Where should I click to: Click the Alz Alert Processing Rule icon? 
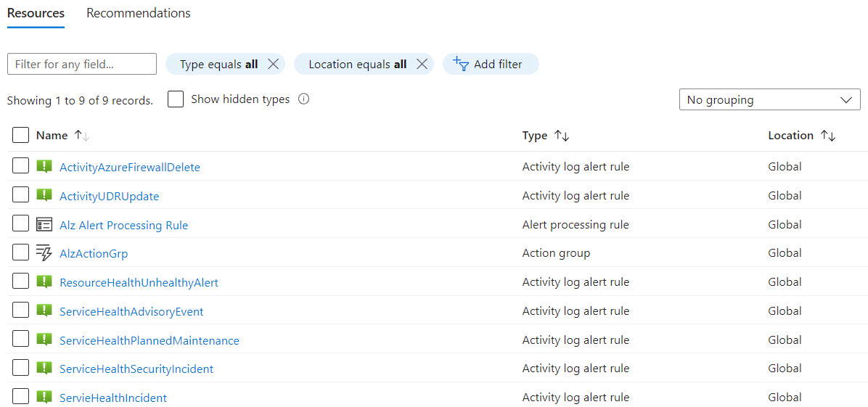44,224
